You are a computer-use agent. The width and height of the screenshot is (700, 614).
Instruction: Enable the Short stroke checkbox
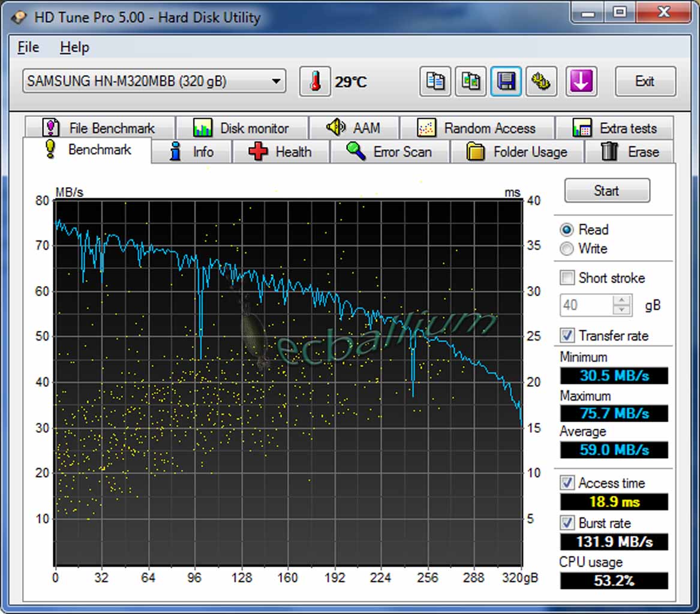tap(567, 278)
